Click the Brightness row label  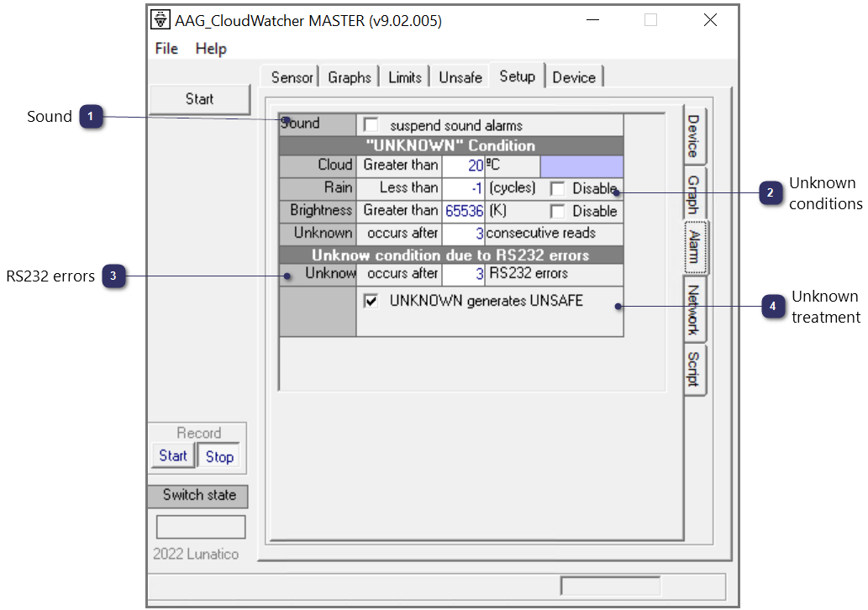(x=318, y=211)
